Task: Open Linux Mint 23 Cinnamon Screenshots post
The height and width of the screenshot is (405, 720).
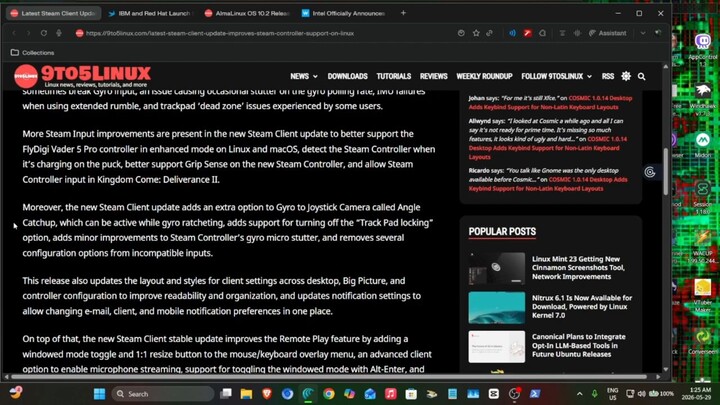Action: 578,268
